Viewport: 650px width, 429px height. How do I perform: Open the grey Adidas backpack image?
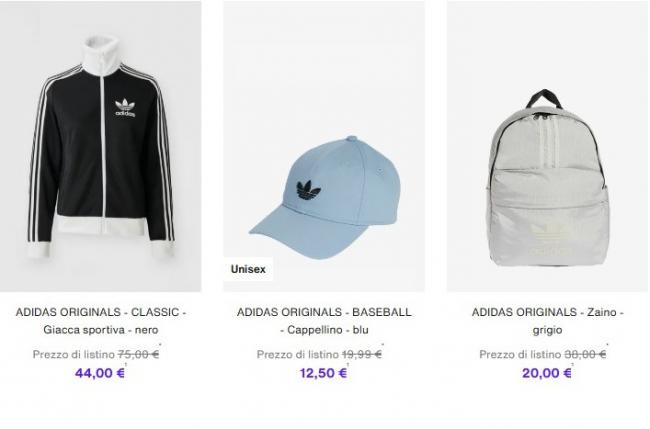click(x=547, y=146)
